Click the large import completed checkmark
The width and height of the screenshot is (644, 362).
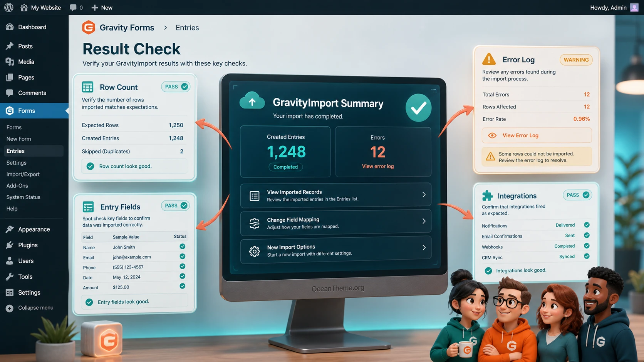tap(418, 108)
